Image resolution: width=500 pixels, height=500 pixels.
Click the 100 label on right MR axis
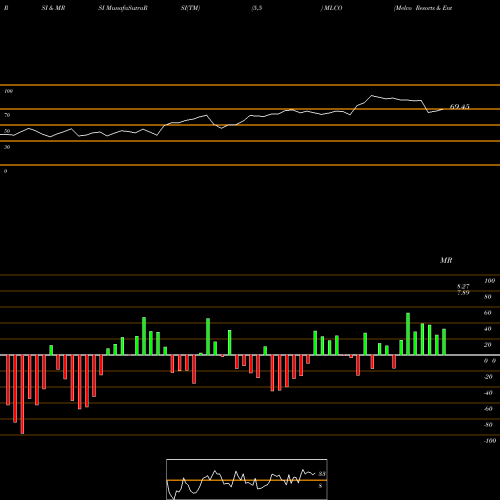coord(490,281)
